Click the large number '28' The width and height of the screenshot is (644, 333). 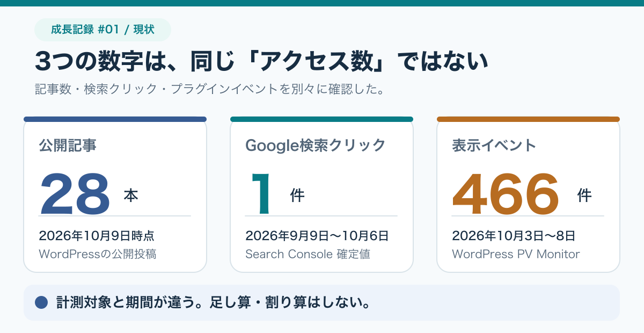pos(75,193)
